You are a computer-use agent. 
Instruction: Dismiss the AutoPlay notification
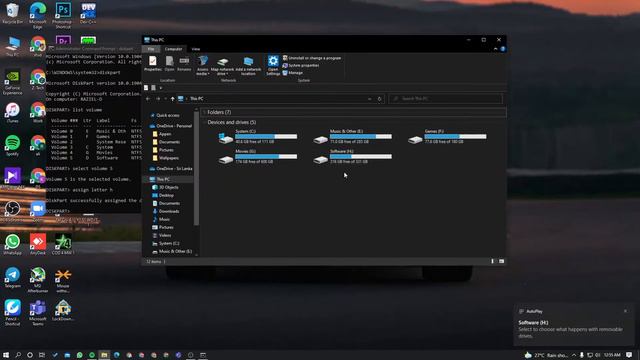pyautogui.click(x=625, y=311)
